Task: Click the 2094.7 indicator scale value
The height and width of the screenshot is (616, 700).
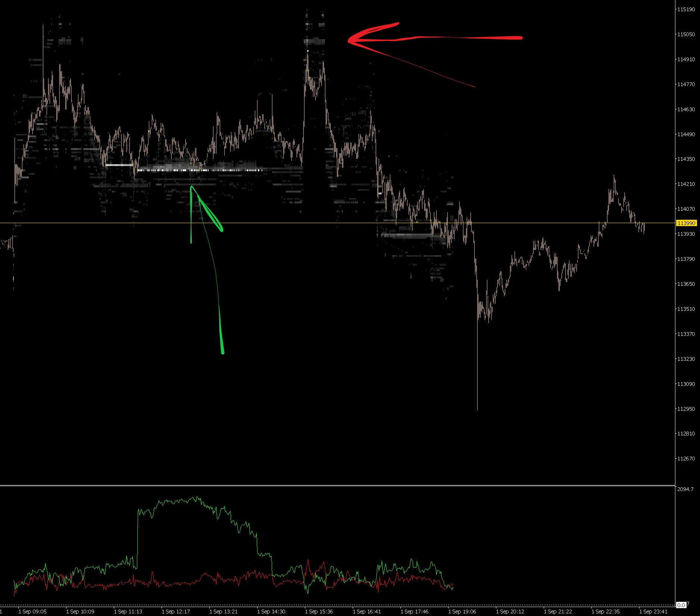Action: tap(685, 489)
